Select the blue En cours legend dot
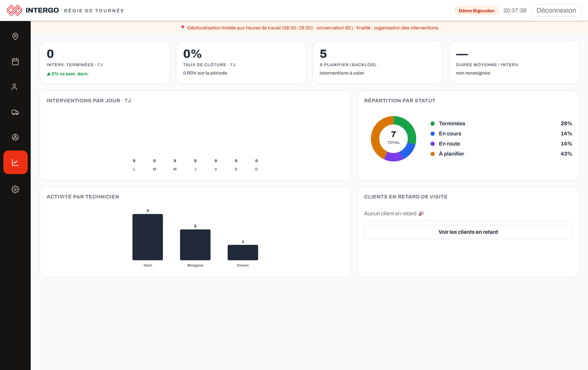The image size is (588, 370). coord(433,134)
